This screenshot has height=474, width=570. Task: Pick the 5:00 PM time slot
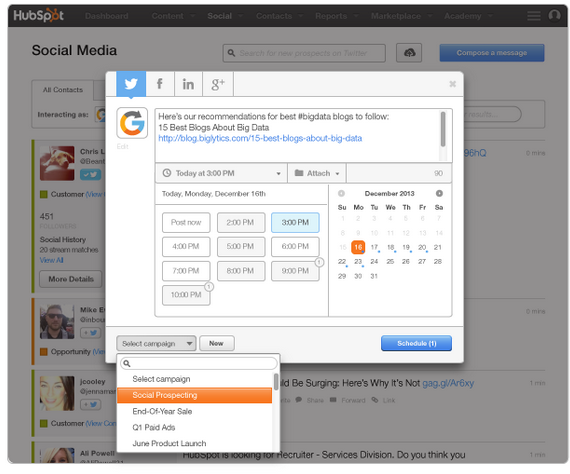point(241,246)
